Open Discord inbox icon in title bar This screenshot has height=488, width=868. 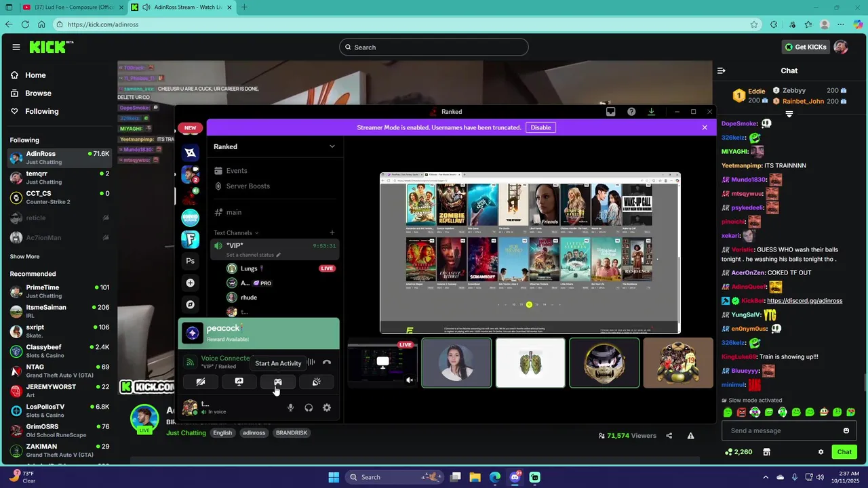pos(611,112)
